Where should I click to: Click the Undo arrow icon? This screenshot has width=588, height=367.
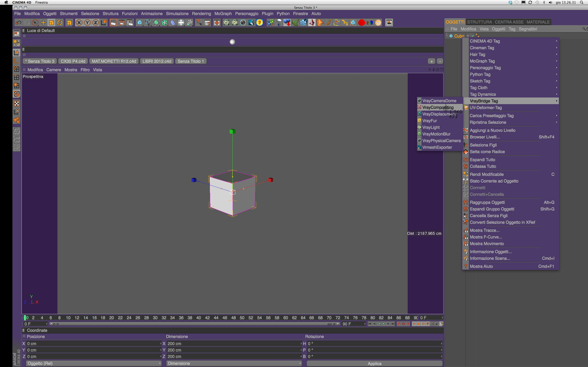click(x=18, y=22)
